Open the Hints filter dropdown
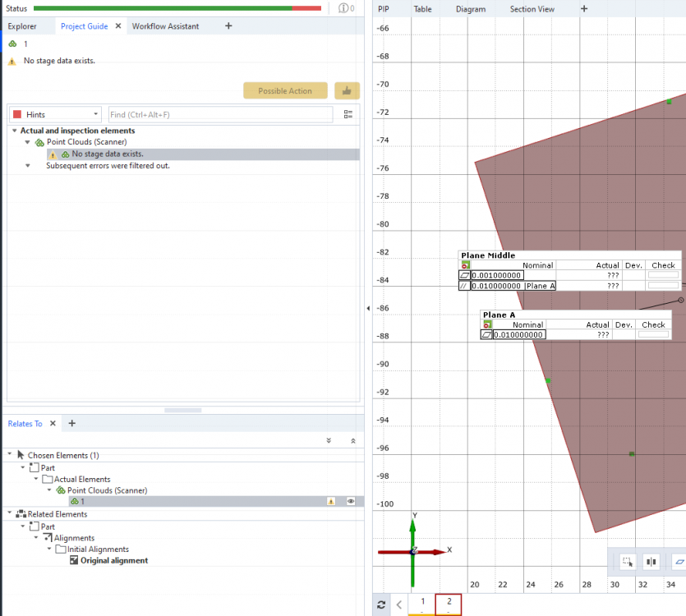Image resolution: width=686 pixels, height=616 pixels. [55, 115]
